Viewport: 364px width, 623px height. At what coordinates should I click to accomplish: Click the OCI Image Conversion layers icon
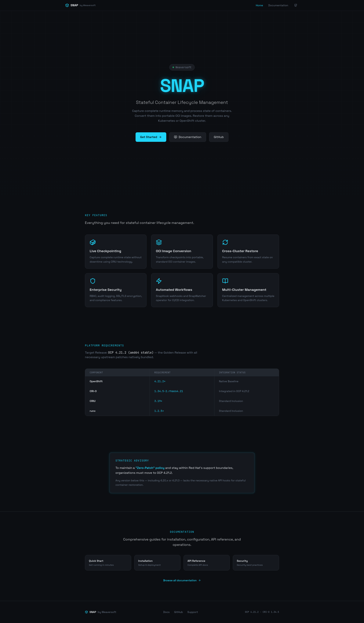click(x=159, y=242)
